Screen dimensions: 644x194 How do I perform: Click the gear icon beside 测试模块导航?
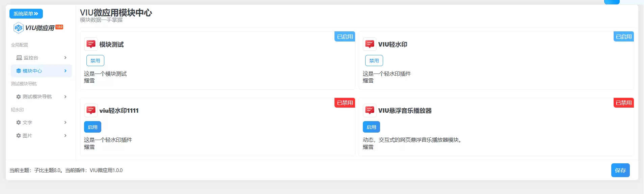19,97
